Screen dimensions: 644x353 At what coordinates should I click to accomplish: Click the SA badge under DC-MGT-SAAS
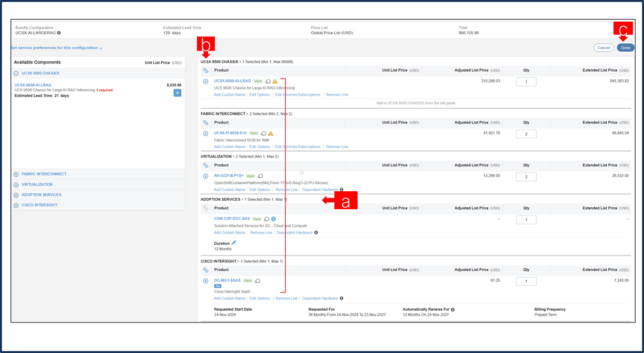pos(217,286)
